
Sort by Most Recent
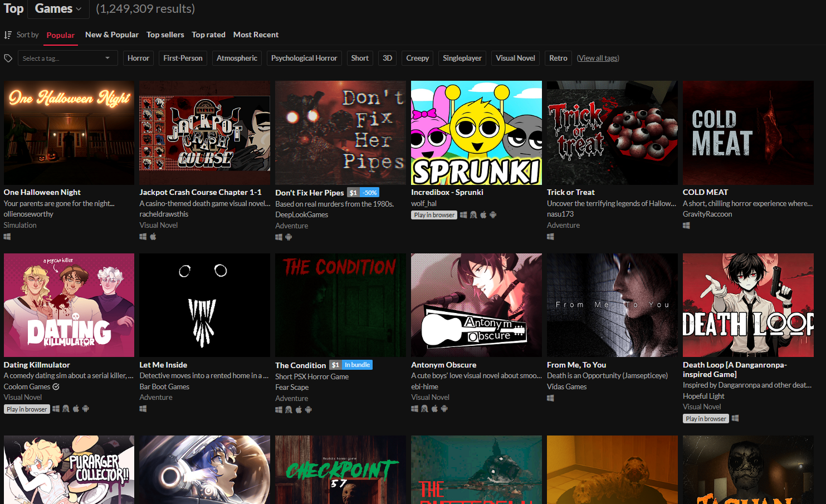tap(256, 35)
